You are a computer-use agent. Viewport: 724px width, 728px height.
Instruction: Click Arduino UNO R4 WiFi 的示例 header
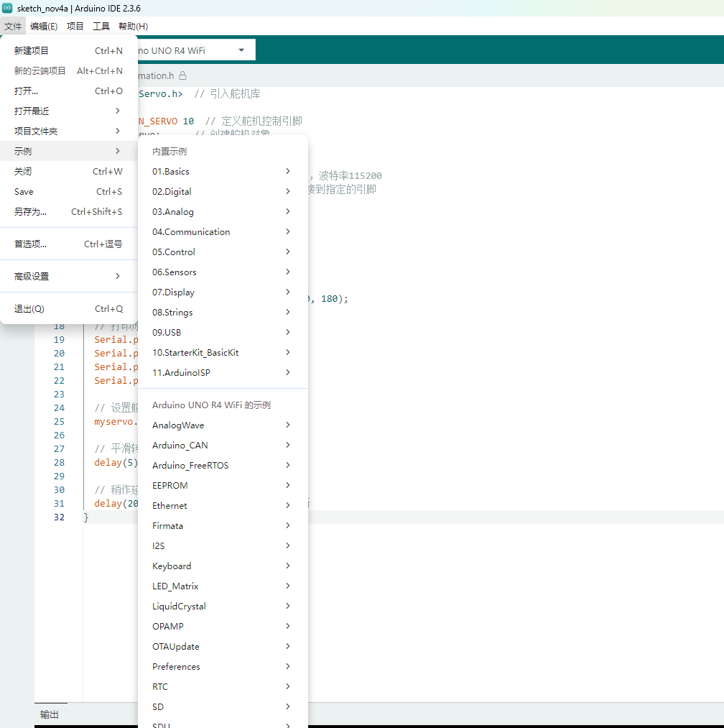tap(211, 405)
